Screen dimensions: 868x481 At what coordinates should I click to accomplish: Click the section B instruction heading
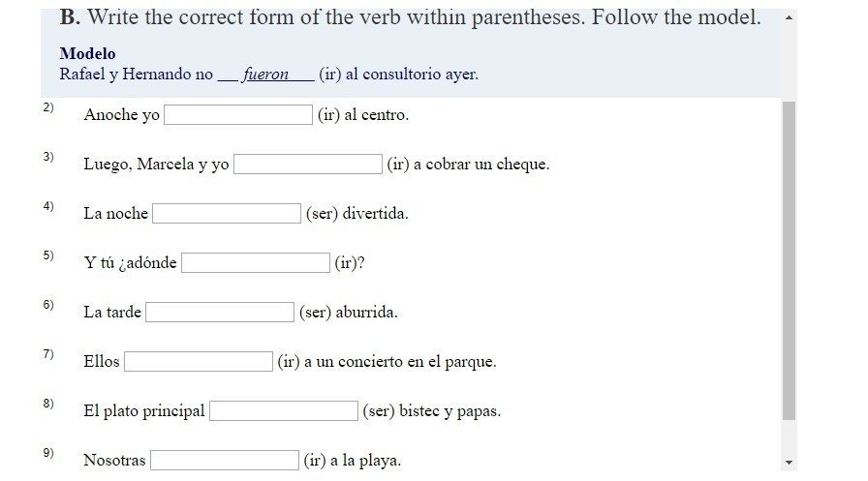click(x=410, y=17)
